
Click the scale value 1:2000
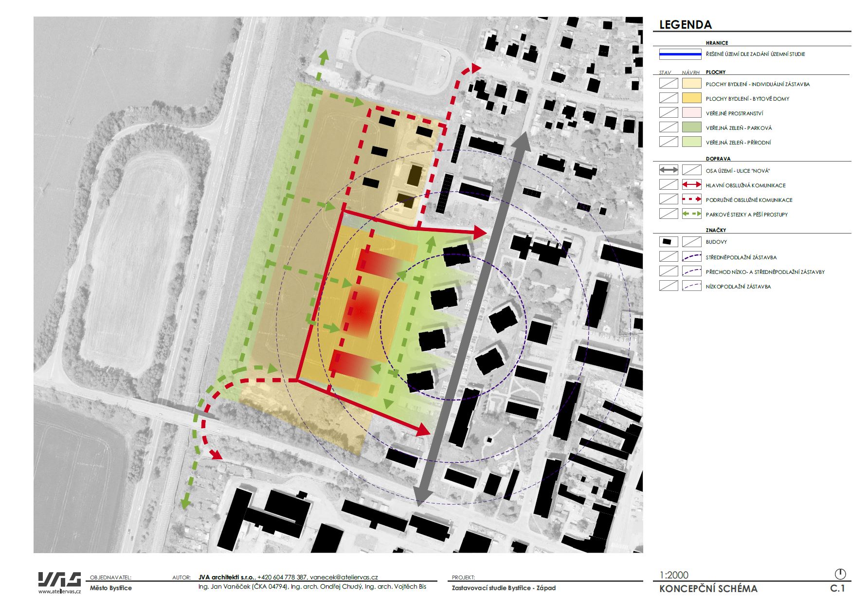pos(674,575)
